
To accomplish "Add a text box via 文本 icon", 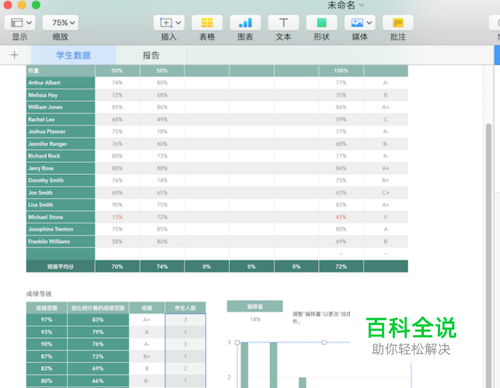I will click(283, 23).
